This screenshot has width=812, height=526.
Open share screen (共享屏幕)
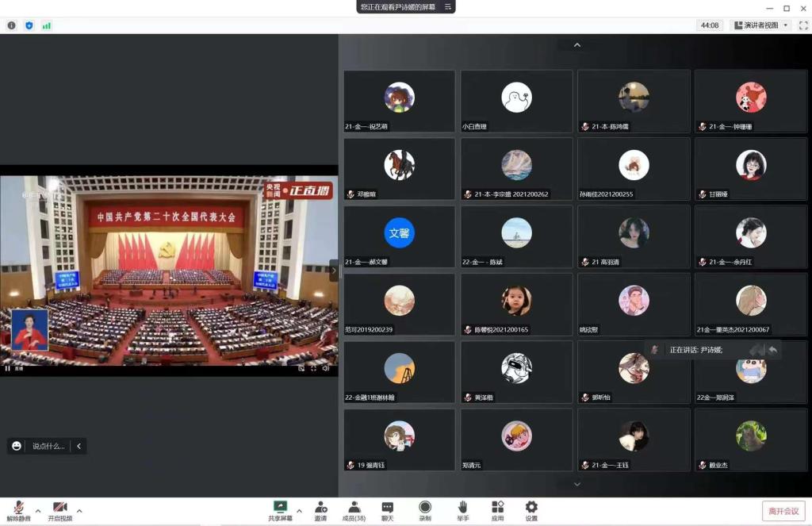tap(280, 508)
